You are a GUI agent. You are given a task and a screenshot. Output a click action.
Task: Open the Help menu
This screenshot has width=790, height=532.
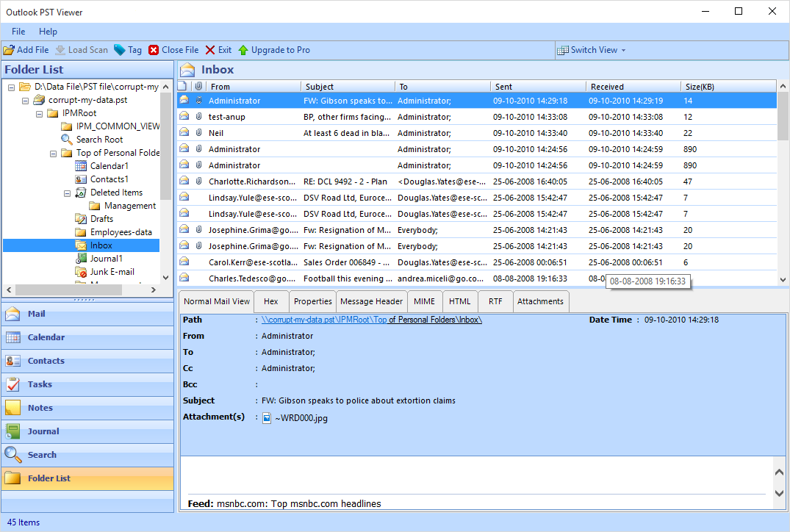pos(48,32)
